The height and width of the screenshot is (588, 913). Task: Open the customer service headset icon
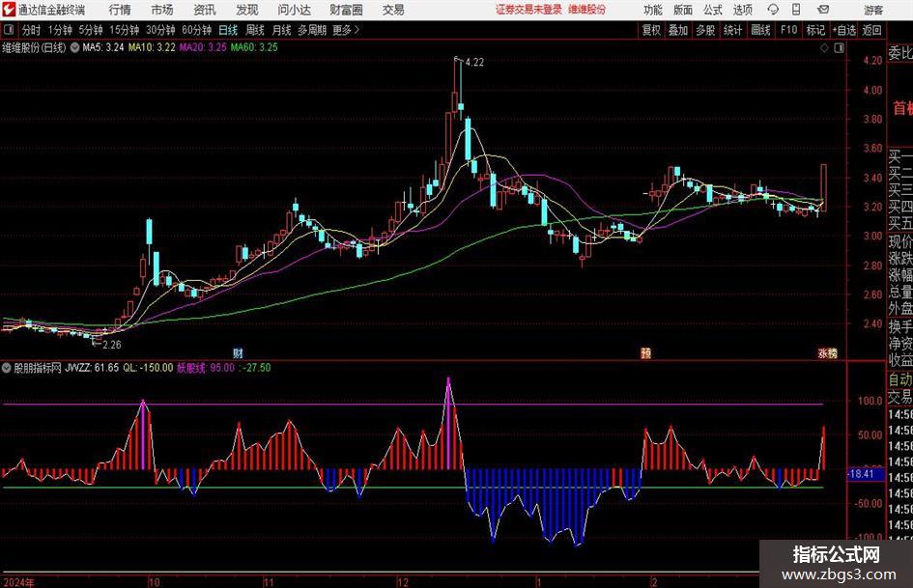773,10
